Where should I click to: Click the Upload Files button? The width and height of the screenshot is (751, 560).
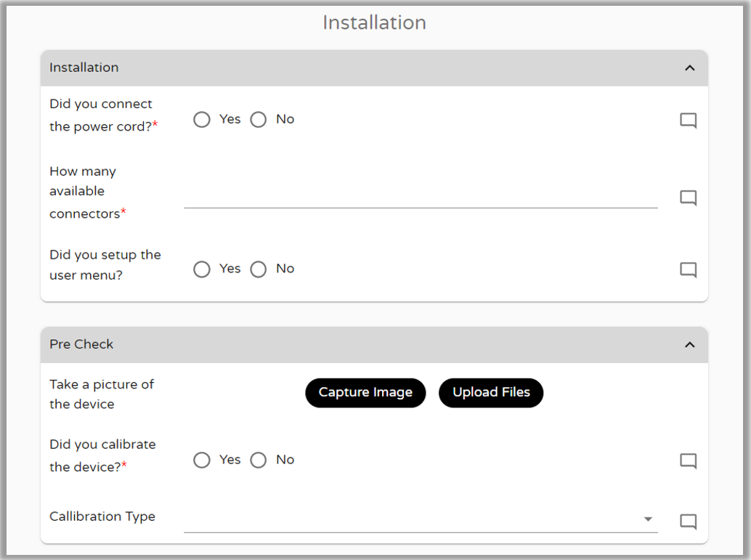491,392
